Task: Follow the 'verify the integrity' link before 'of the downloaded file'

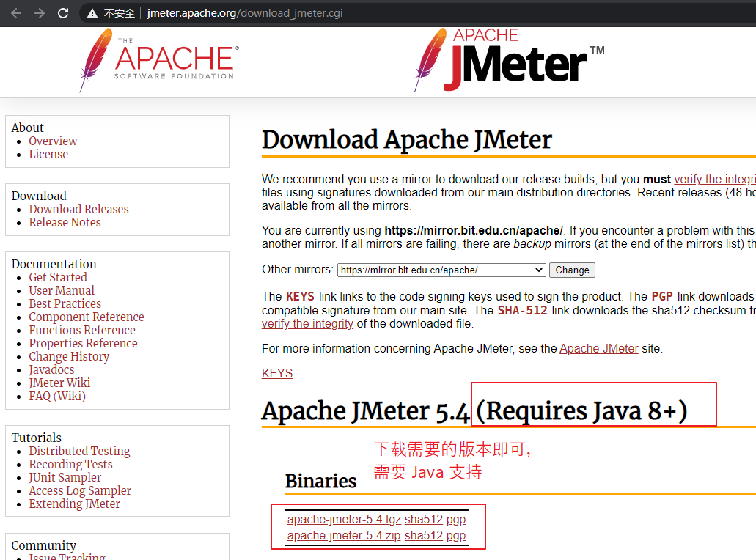Action: click(308, 324)
